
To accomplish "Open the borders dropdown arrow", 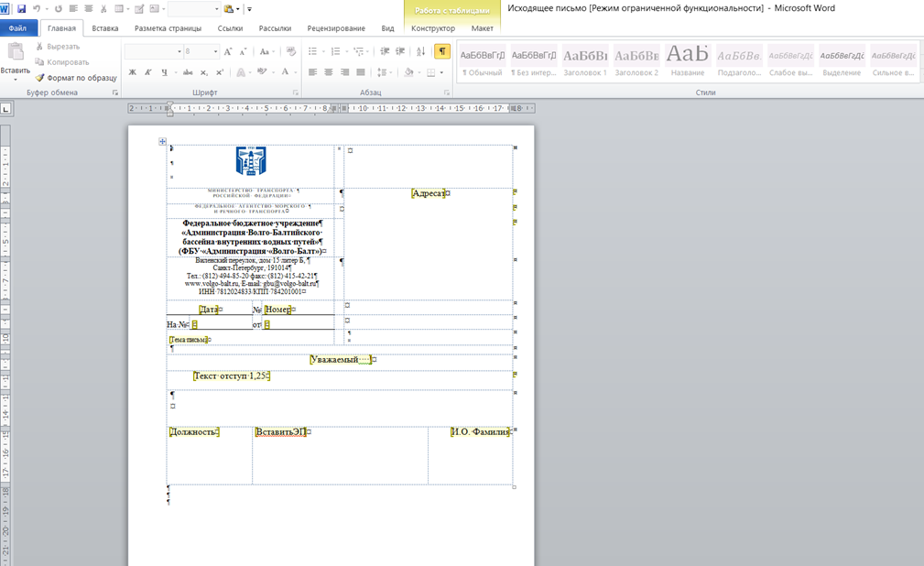I will [x=441, y=72].
